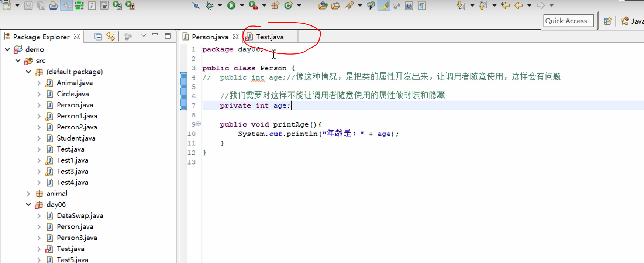This screenshot has width=644, height=263.
Task: Toggle Block Selection mode
Action: pyautogui.click(x=409, y=5)
